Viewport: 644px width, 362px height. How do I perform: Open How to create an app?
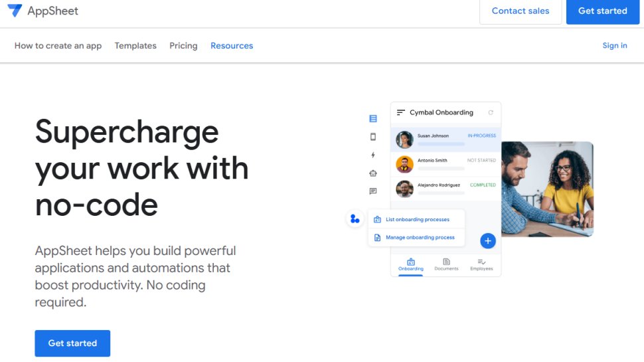[x=58, y=46]
